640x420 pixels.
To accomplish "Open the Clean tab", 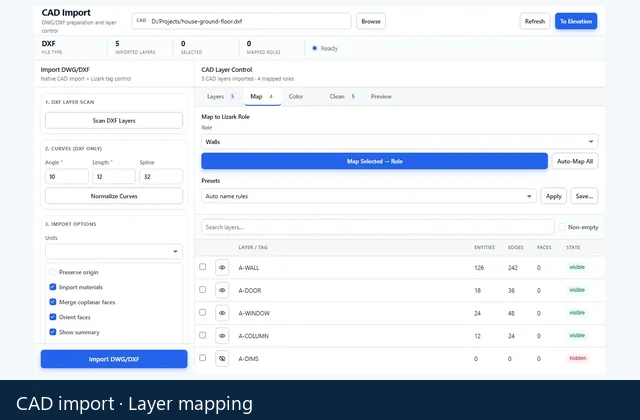I will pos(342,97).
